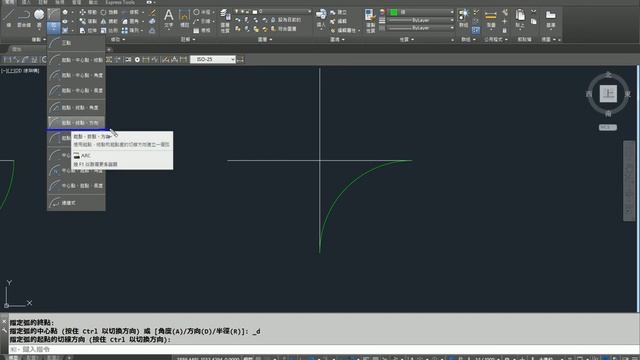Open Array tool dropdown arrow

143,31
